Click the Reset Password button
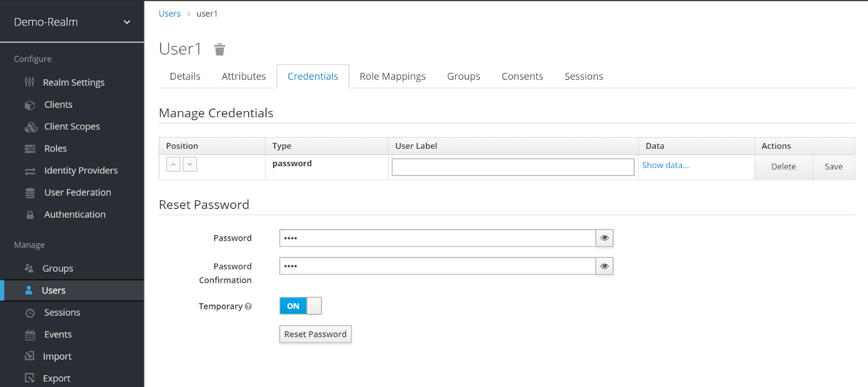This screenshot has width=868, height=387. tap(316, 334)
